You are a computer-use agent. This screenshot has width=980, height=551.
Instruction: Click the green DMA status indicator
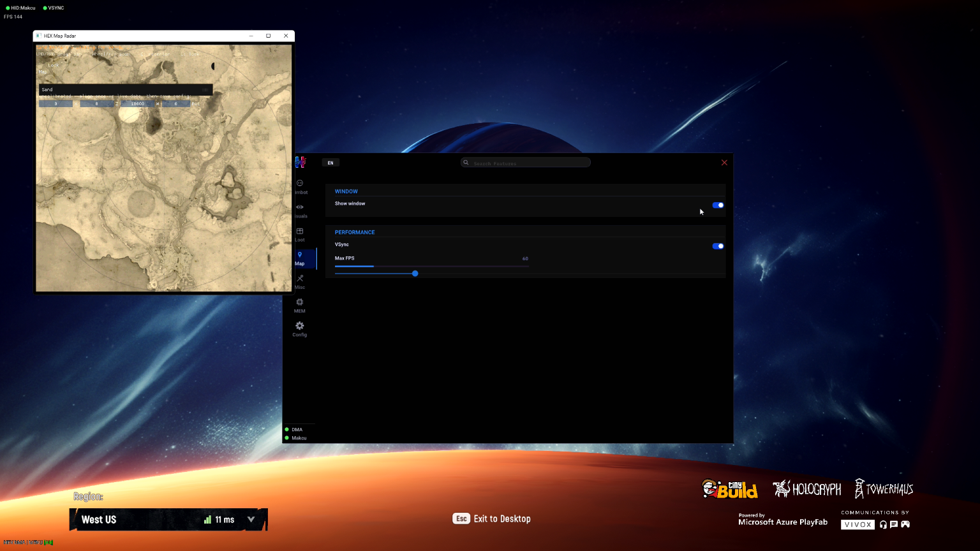click(x=287, y=429)
